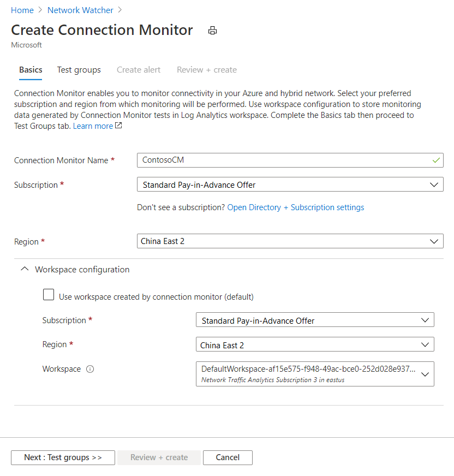Select the Basics tab
The image size is (454, 476).
31,70
